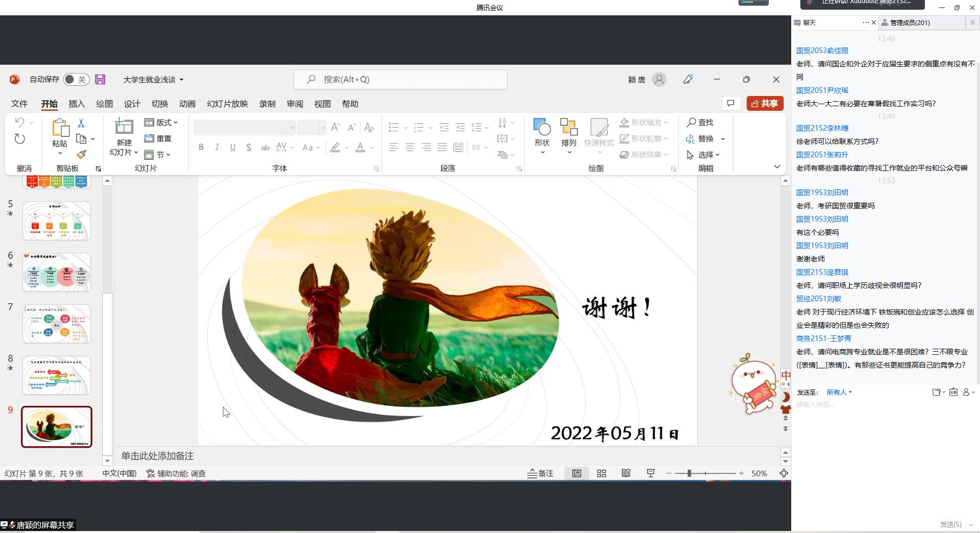Start slideshow from status bar icon
980x533 pixels.
coord(650,473)
